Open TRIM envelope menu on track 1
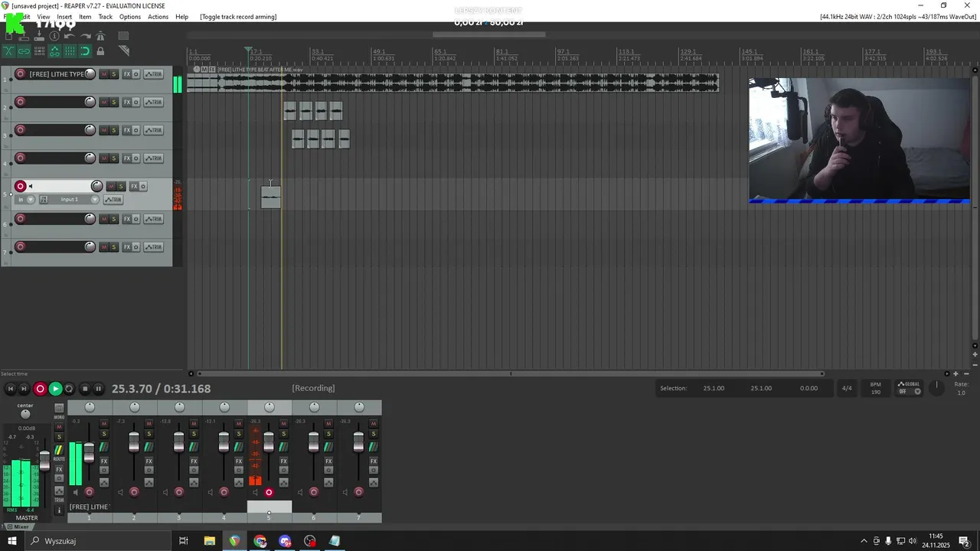Image resolution: width=980 pixels, height=551 pixels. point(154,74)
